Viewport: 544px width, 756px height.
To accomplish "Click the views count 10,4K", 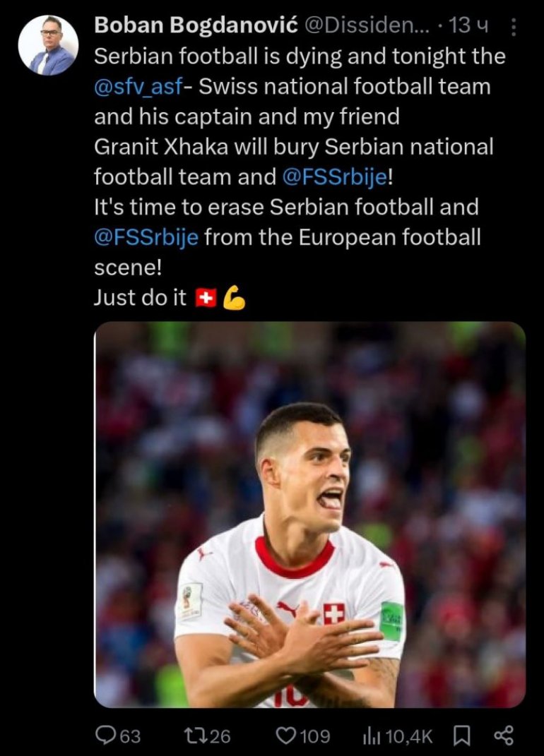I will click(x=408, y=736).
